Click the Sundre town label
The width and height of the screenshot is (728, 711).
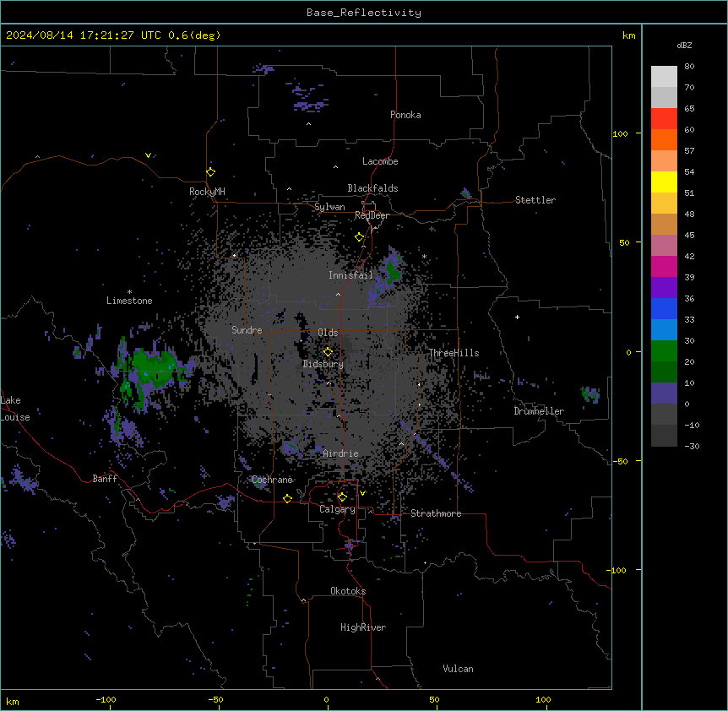247,330
